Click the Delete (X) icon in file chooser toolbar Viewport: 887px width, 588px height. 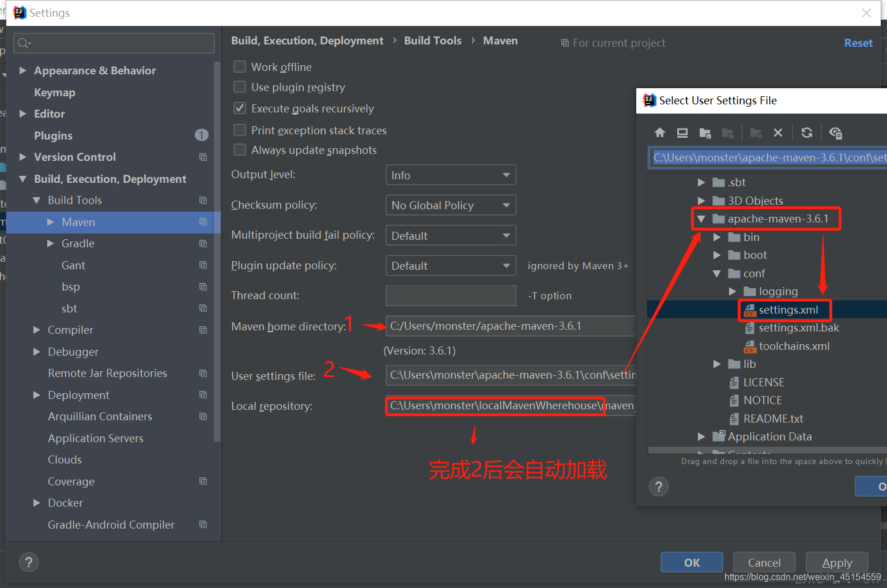pos(778,133)
